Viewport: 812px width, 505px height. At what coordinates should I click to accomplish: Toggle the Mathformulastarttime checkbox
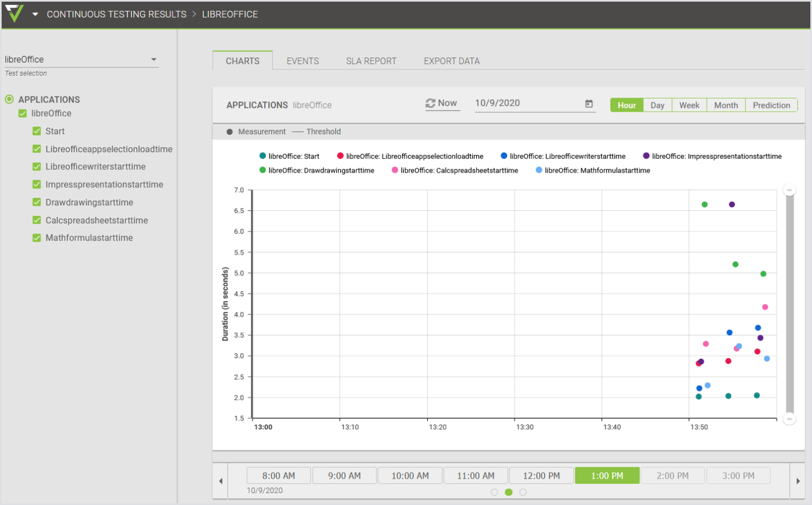click(37, 238)
